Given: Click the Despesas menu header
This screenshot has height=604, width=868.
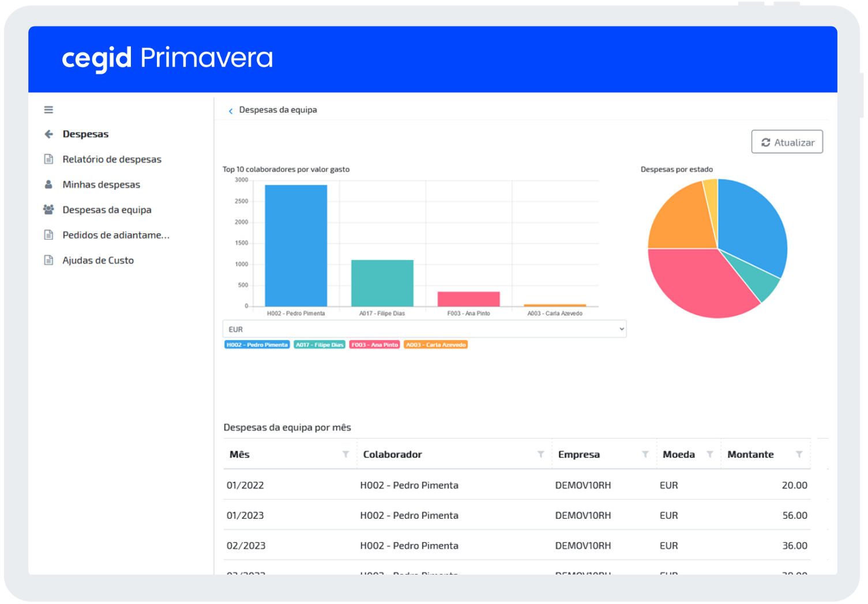Looking at the screenshot, I should click(85, 134).
